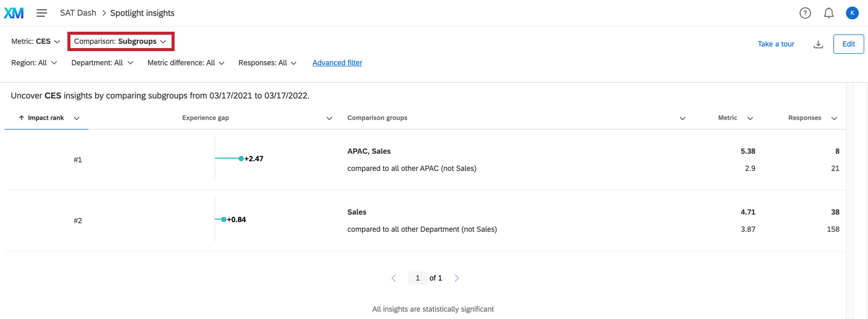Click the page number input field
This screenshot has height=319, width=868.
click(x=418, y=278)
